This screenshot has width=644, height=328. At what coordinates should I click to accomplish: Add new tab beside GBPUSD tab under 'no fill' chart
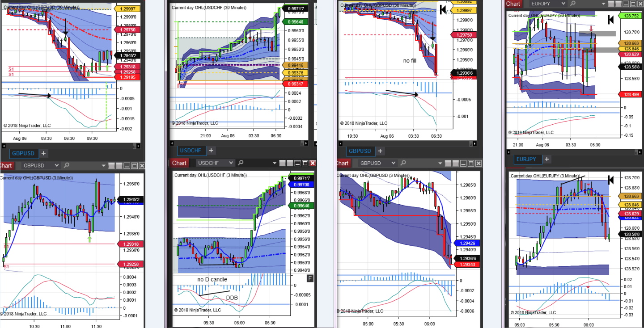pos(380,151)
